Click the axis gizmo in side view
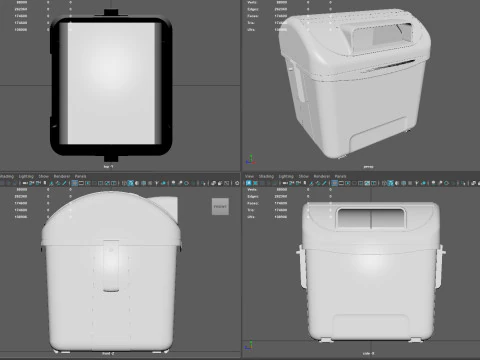 pyautogui.click(x=249, y=345)
